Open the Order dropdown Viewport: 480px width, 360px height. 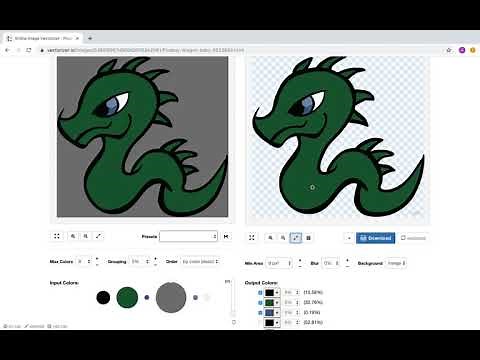pyautogui.click(x=200, y=261)
